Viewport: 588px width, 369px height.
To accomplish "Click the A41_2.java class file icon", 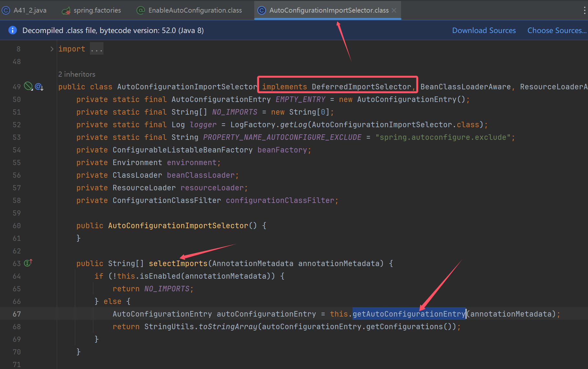I will 6,10.
